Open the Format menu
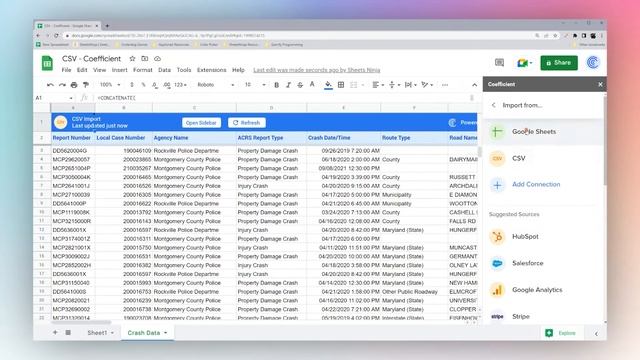 pos(142,70)
